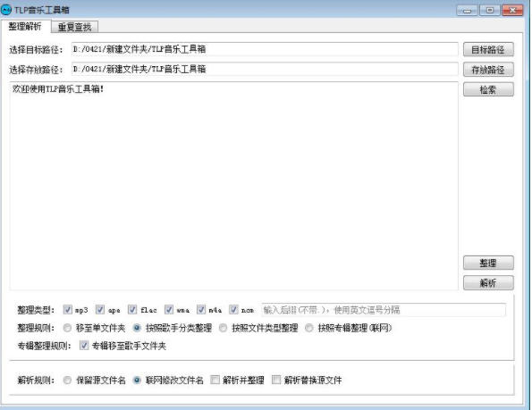
Task: Click the 目标路径 button
Action: coord(488,50)
